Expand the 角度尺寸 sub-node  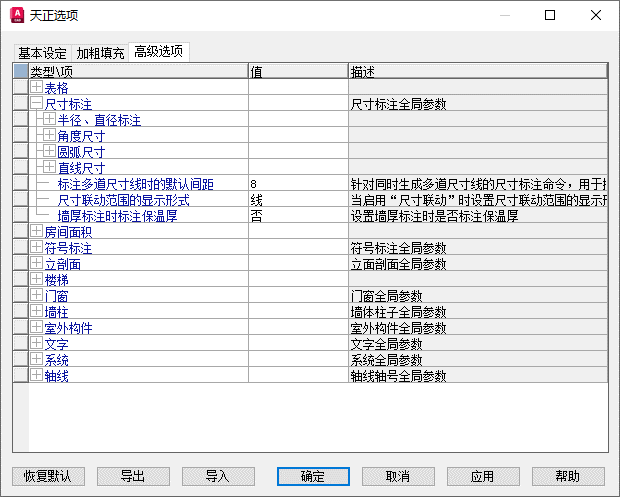(x=49, y=136)
